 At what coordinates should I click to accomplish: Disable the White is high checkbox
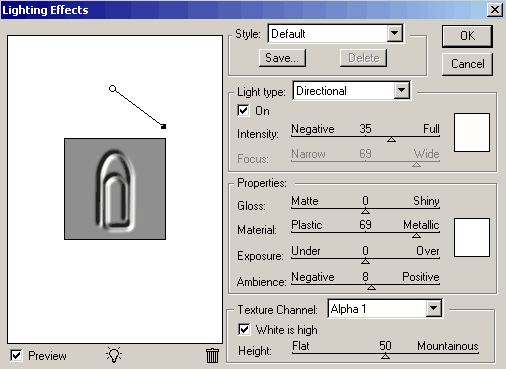tap(244, 329)
